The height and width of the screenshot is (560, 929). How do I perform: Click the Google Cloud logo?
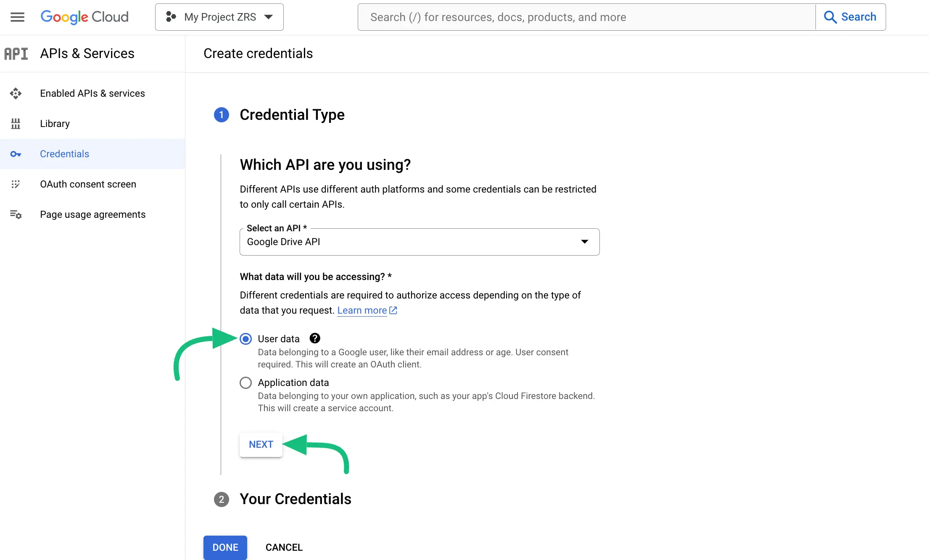click(x=84, y=17)
